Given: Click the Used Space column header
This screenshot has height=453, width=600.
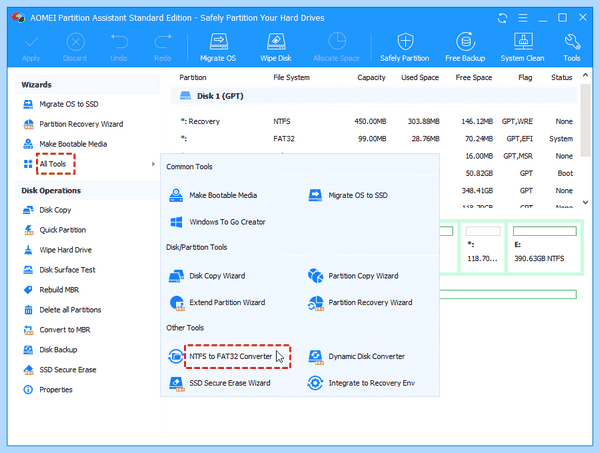Looking at the screenshot, I should [x=420, y=78].
